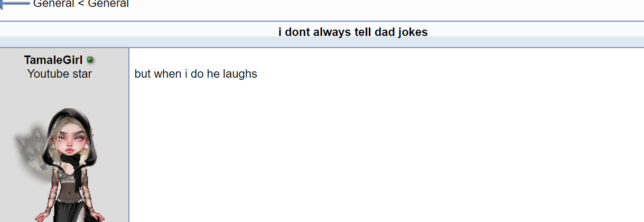Click the post text 'but when i do he laughs'
Image resolution: width=644 pixels, height=222 pixels.
point(195,74)
